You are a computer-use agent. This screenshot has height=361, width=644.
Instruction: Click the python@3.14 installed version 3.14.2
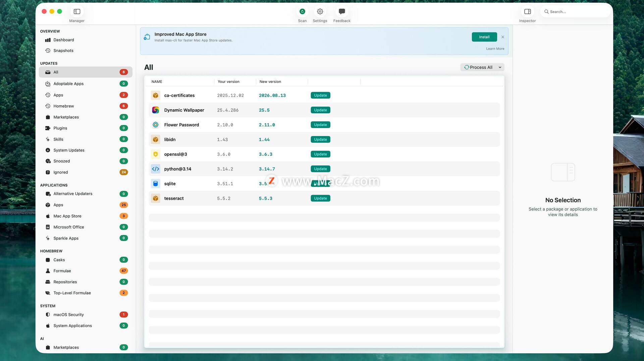(225, 169)
